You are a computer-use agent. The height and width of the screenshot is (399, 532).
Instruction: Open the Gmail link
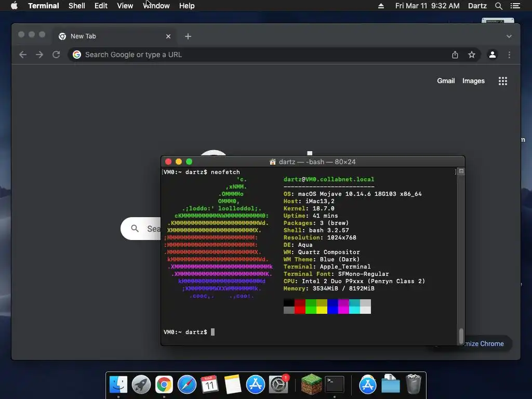[446, 81]
